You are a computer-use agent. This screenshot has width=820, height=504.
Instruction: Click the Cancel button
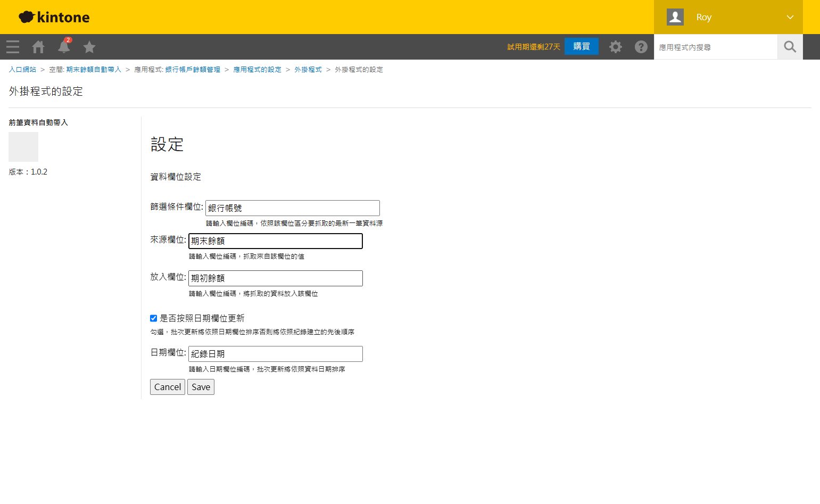tap(168, 387)
